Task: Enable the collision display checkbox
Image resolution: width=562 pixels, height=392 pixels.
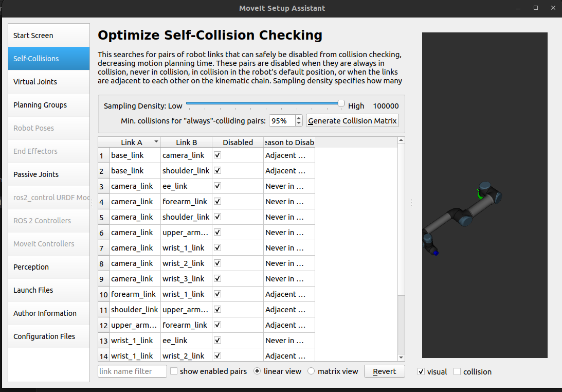Action: click(x=457, y=372)
